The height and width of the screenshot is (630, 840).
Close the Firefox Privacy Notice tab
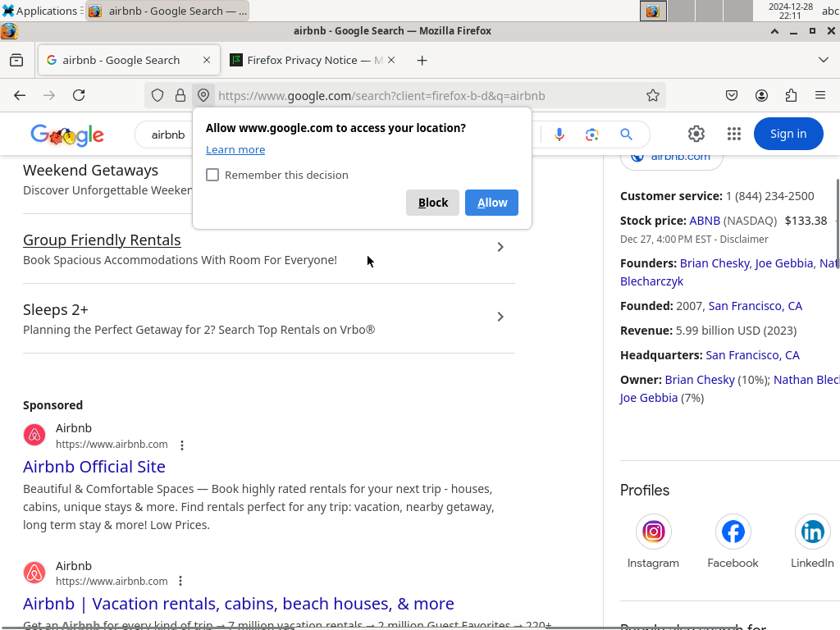point(391,60)
